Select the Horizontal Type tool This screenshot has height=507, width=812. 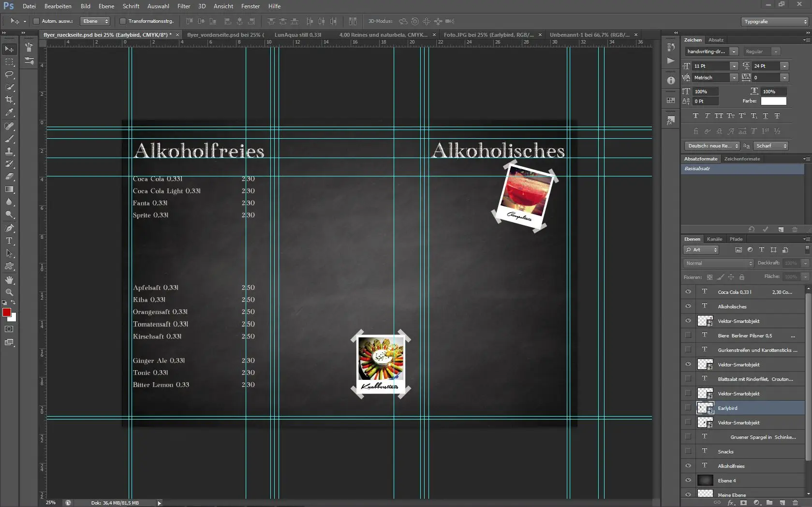point(9,241)
